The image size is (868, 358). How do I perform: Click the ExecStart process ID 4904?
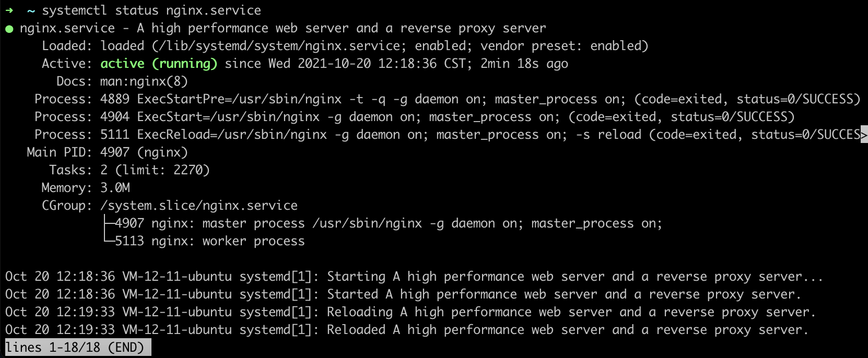[115, 117]
